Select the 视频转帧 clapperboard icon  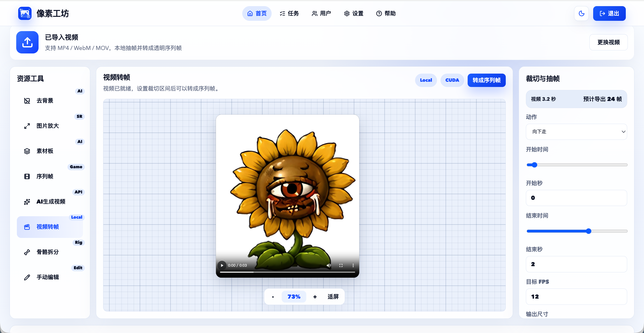click(27, 227)
